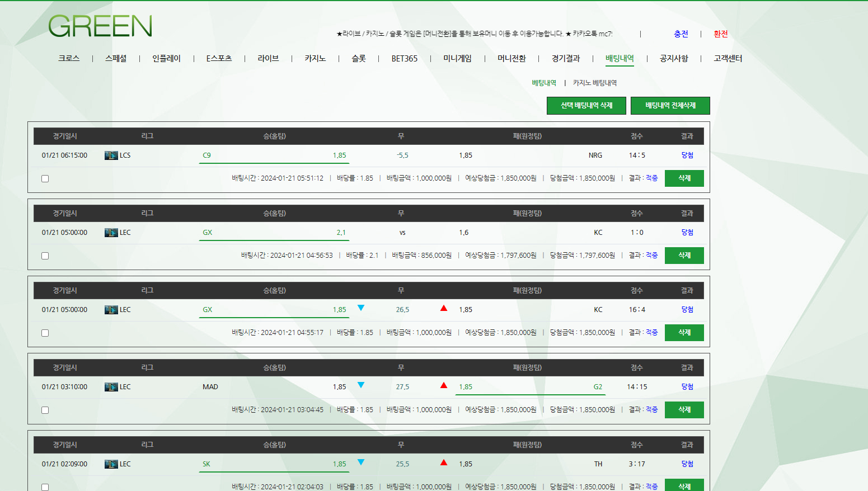Open the 충전 deposit link

[681, 34]
